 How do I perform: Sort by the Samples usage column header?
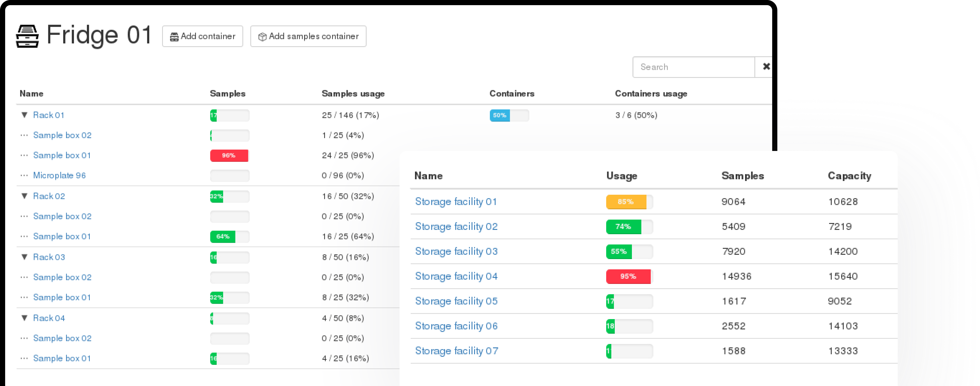pyautogui.click(x=353, y=94)
